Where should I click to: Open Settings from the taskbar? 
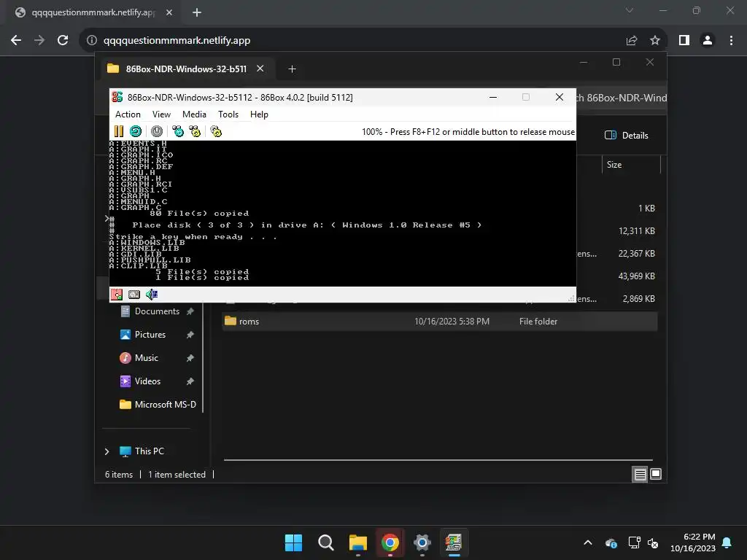[422, 542]
